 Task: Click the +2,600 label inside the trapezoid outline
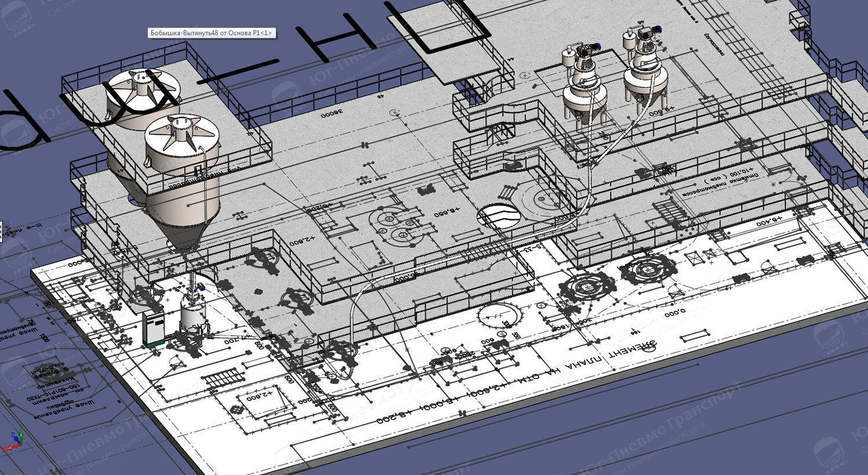tap(259, 396)
